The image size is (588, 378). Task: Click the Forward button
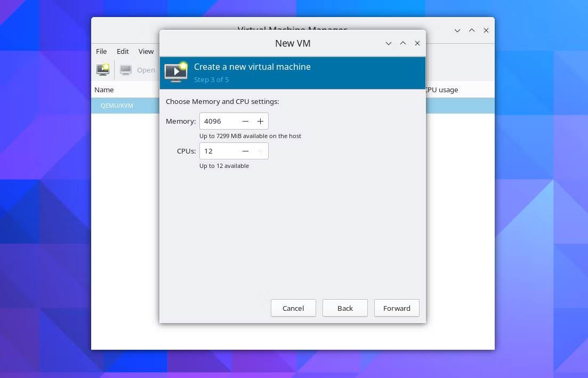(x=397, y=308)
